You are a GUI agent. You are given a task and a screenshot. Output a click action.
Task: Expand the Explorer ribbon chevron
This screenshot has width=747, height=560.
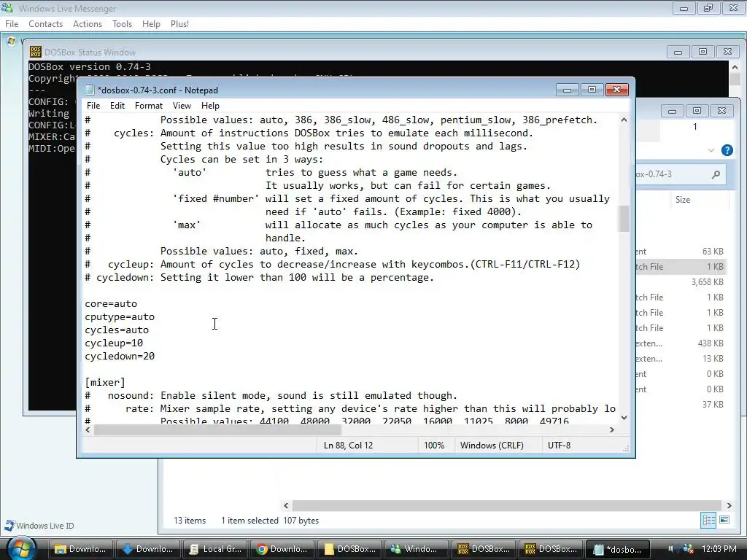tap(711, 150)
